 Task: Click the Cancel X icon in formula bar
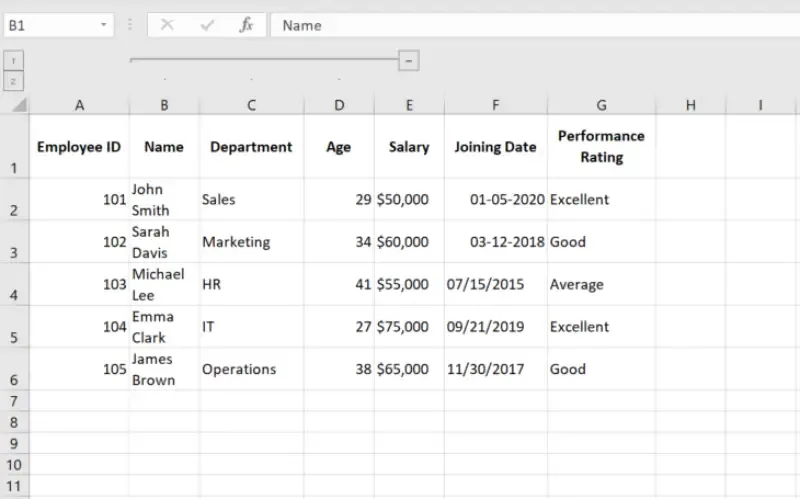[167, 25]
